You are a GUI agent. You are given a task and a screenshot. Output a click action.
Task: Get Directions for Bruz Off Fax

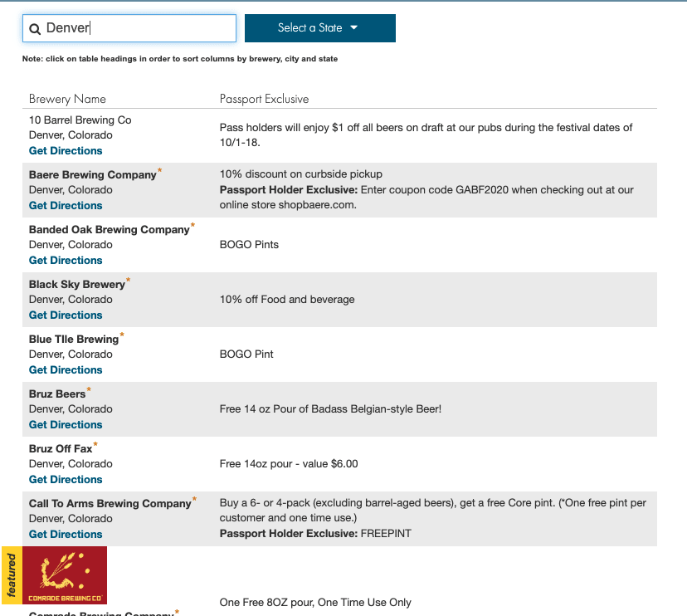[66, 479]
